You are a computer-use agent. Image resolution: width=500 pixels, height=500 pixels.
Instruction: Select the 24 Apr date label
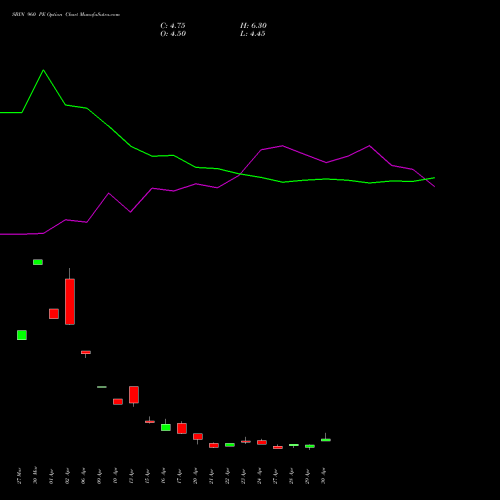point(259,476)
